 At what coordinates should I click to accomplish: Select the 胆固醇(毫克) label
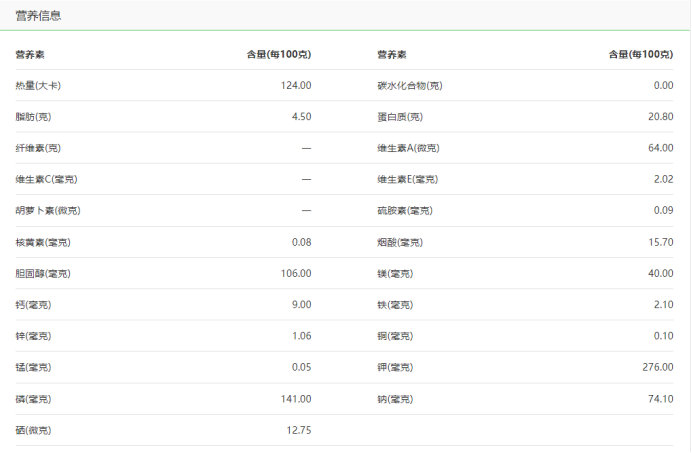43,273
